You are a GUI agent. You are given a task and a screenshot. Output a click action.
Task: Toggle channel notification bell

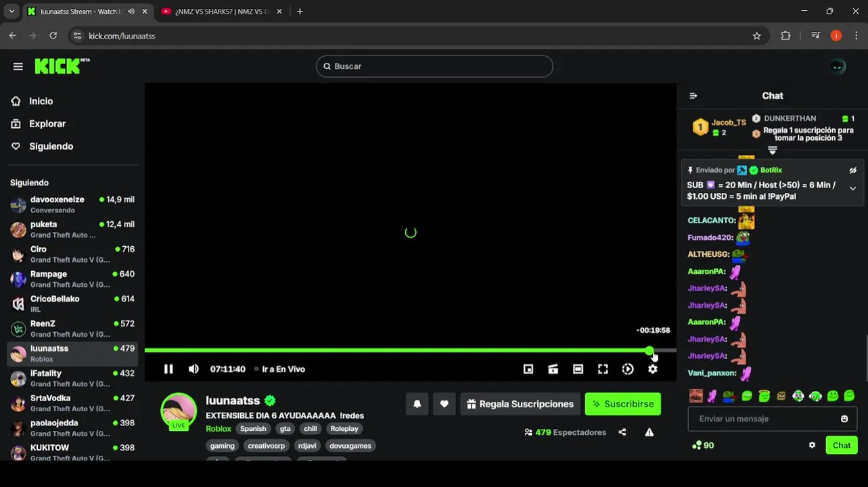tap(417, 404)
